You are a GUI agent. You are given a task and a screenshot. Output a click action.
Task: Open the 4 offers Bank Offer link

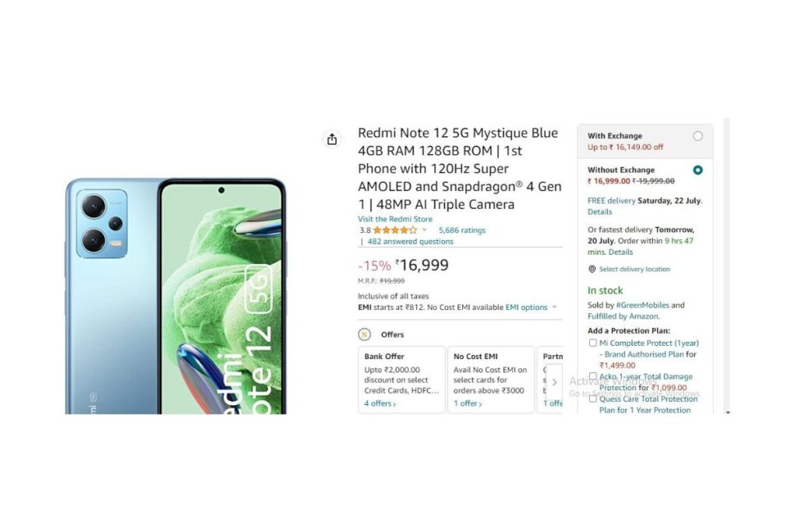(x=380, y=403)
